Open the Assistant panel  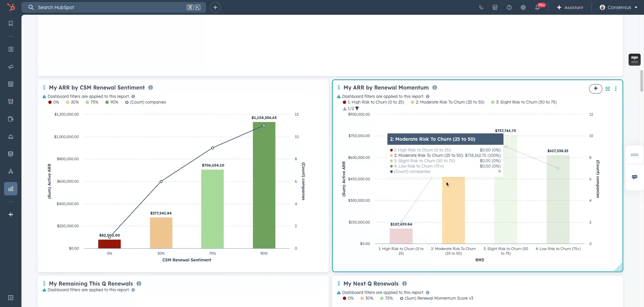point(570,7)
